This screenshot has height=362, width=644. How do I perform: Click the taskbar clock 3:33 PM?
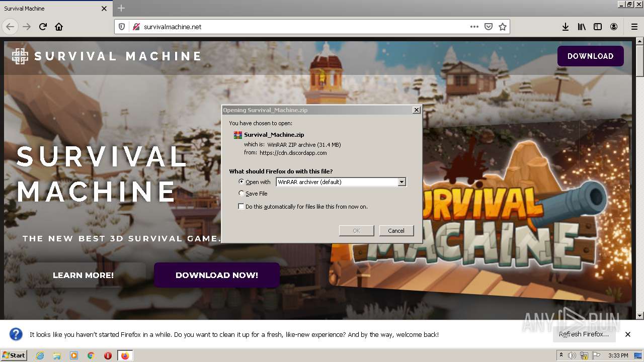(x=618, y=355)
